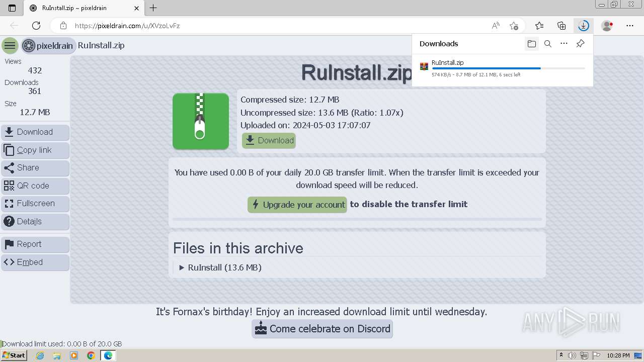Open downloads folder in Downloads panel
Screen dimensions: 644x362
click(x=532, y=44)
